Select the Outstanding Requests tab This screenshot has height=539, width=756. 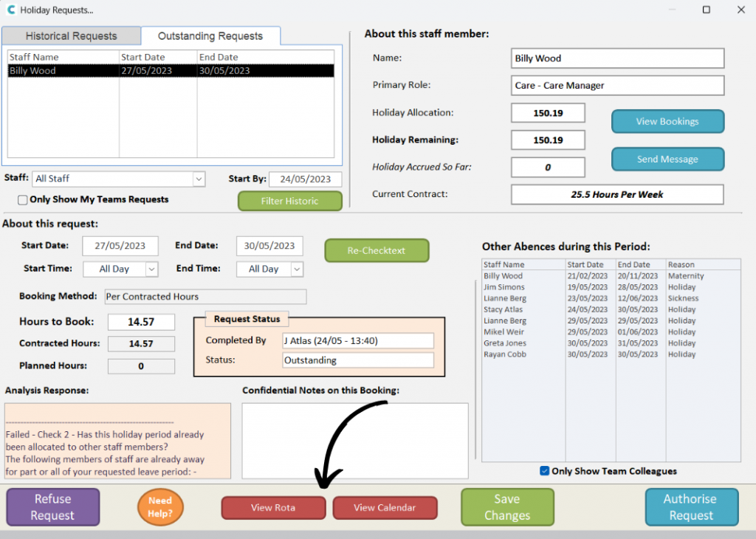210,36
